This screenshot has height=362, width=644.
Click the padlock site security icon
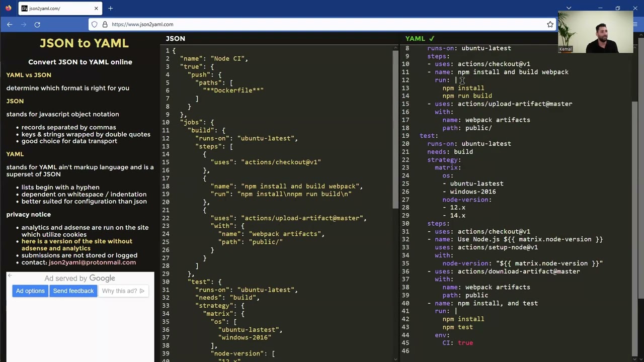(x=105, y=24)
